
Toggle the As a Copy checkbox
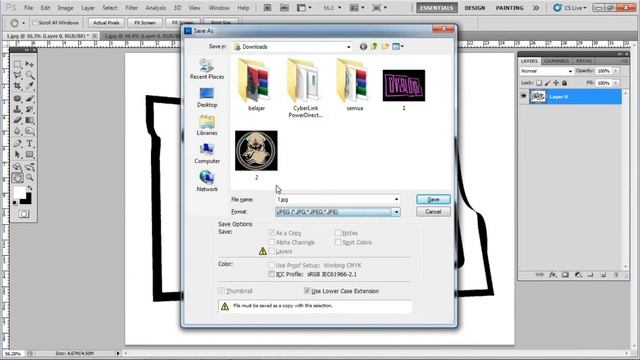tap(271, 233)
